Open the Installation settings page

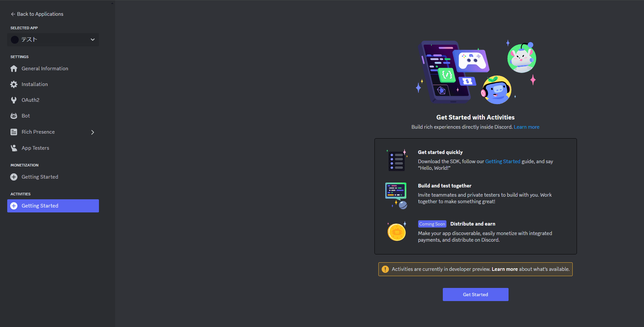coord(53,84)
